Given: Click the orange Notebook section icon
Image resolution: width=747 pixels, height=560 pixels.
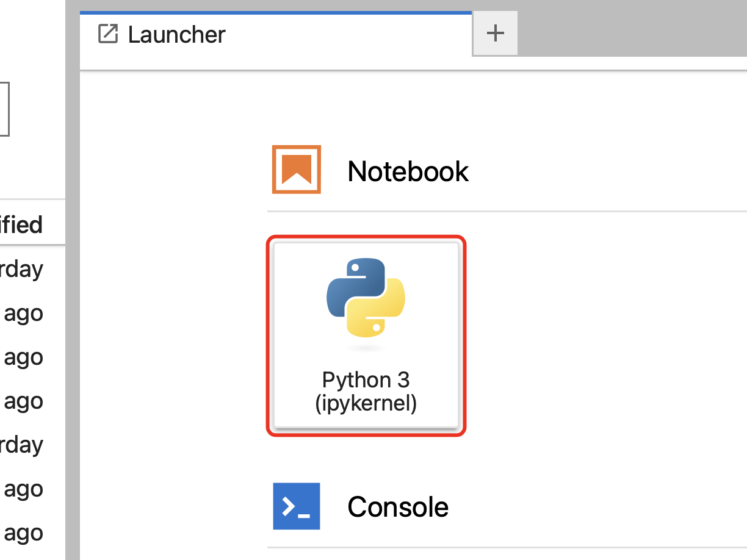Looking at the screenshot, I should tap(297, 170).
